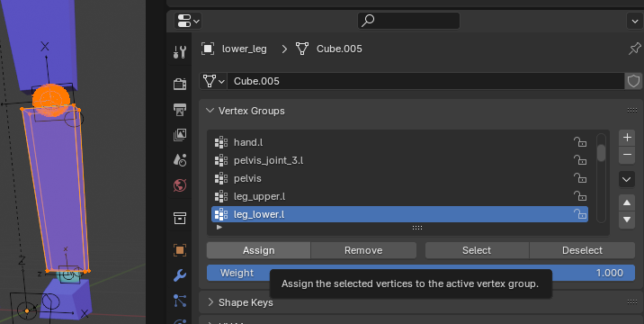Expand the Shape Keys panel

pos(210,302)
